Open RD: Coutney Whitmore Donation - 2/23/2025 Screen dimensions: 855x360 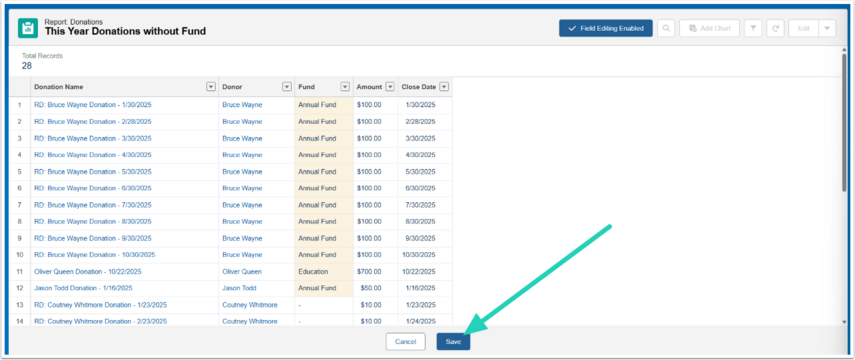click(100, 321)
